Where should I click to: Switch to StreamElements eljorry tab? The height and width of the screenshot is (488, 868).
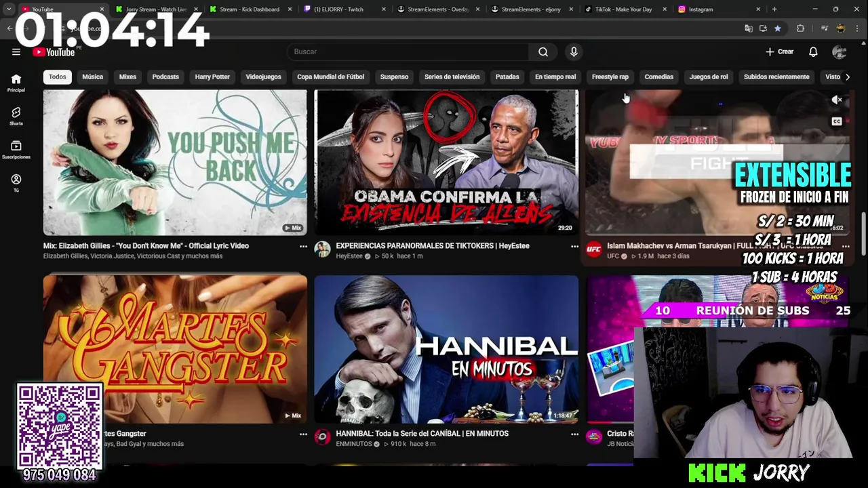[x=532, y=9]
